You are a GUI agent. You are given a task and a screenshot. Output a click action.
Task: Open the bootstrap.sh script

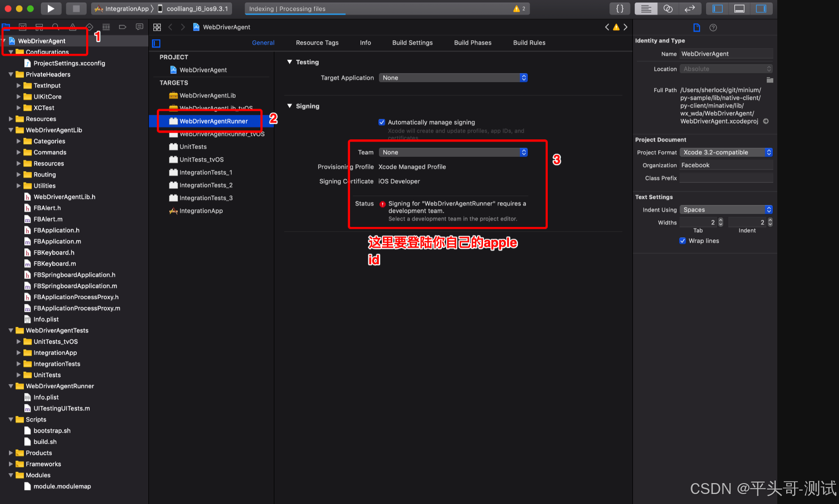52,430
